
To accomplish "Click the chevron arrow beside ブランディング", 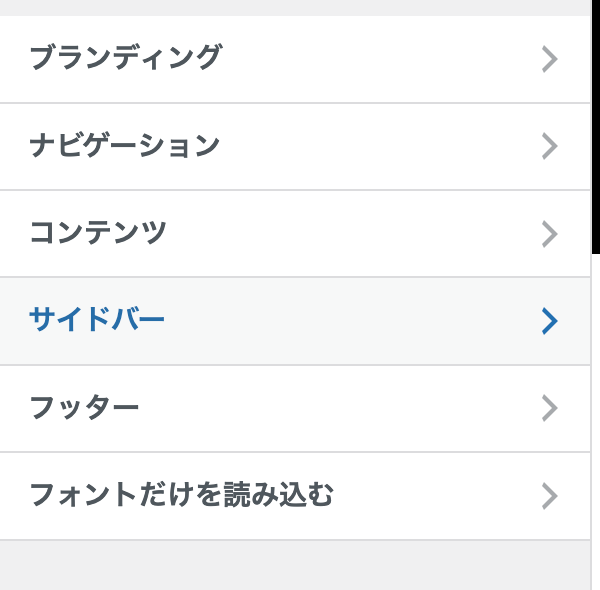I will pyautogui.click(x=549, y=59).
